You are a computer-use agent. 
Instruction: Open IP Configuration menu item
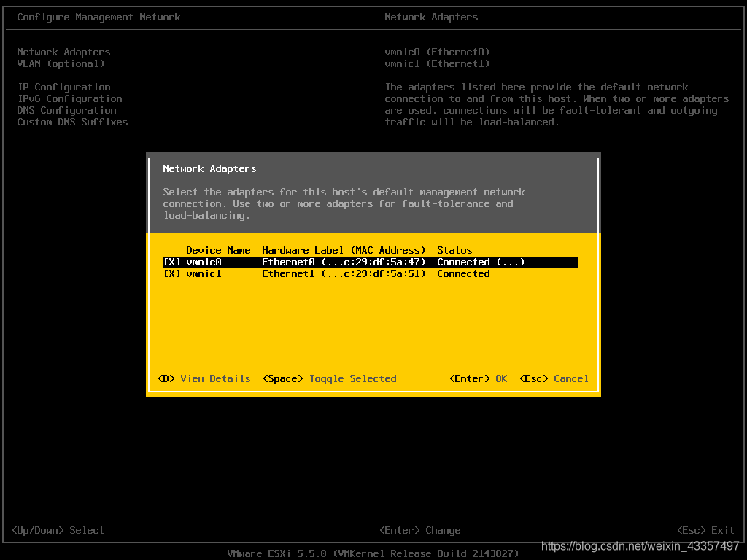pyautogui.click(x=63, y=87)
